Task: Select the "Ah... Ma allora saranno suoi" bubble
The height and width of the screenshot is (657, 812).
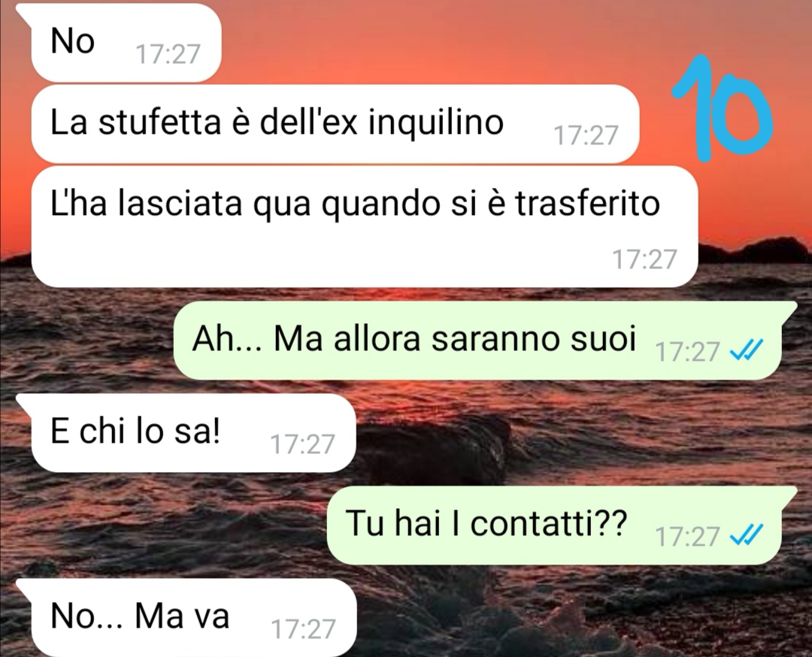Action: 477,341
